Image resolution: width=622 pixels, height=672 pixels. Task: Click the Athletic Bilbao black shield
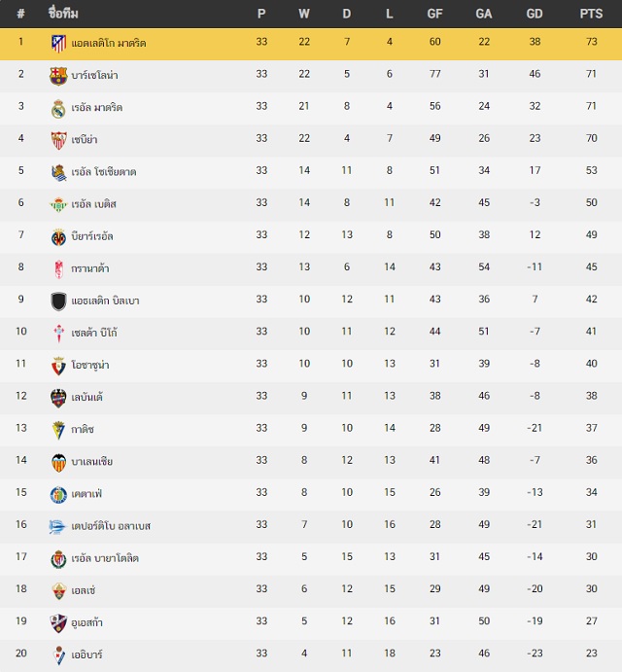58,301
